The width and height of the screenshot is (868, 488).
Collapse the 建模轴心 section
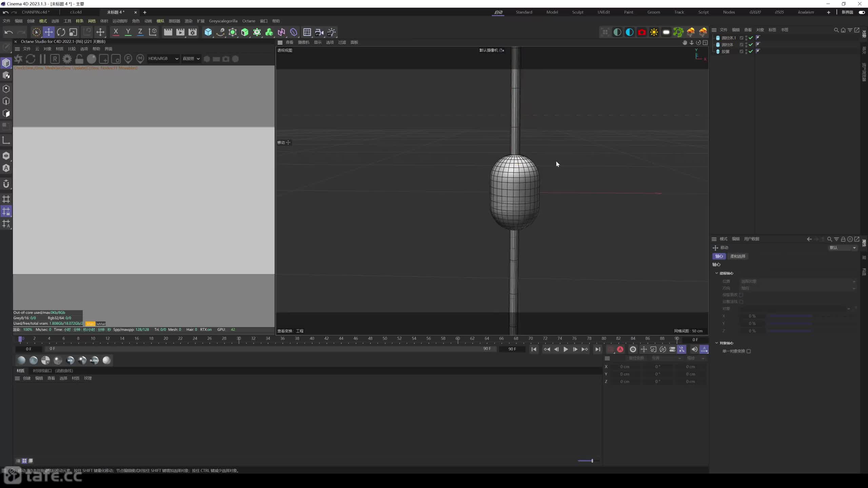(x=716, y=273)
